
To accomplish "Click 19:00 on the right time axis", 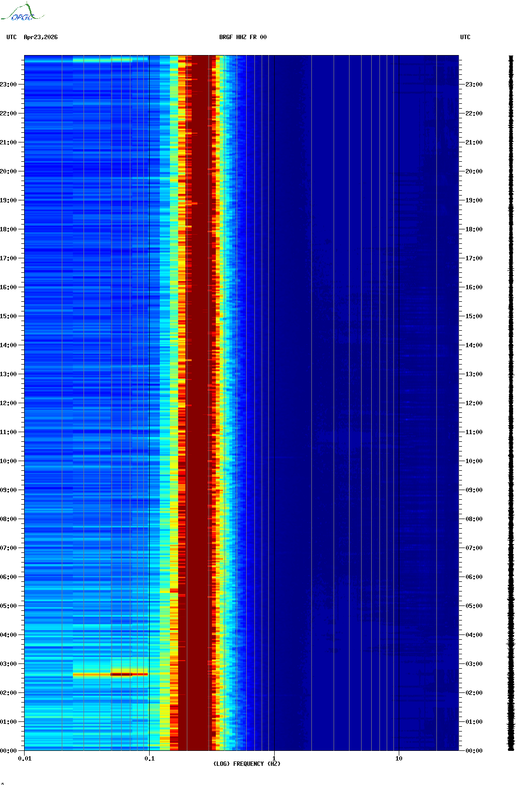I will pos(474,200).
